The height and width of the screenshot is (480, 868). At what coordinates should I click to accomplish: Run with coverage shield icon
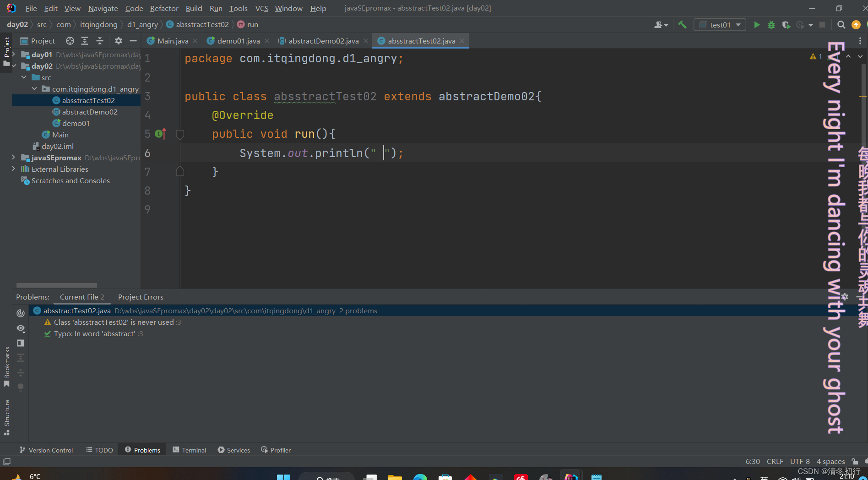786,25
